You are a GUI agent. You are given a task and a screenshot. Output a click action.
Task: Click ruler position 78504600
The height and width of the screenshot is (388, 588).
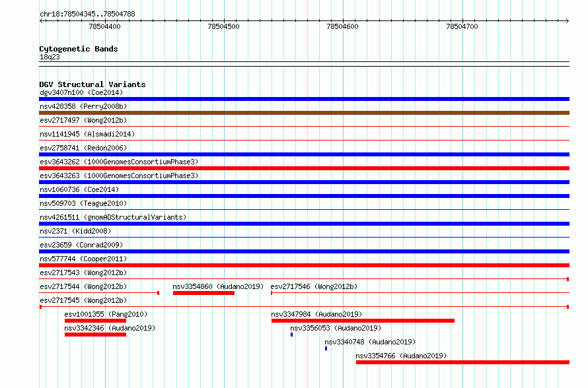pyautogui.click(x=342, y=26)
